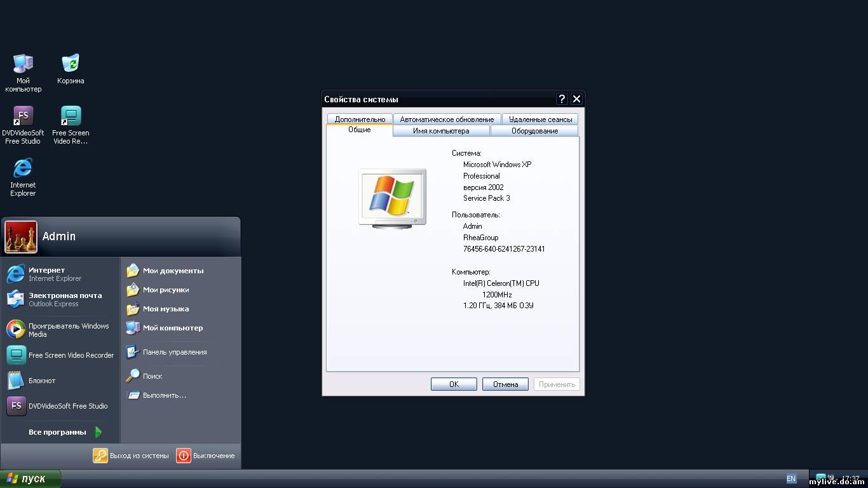Screen dimensions: 868x488
Task: Open the Оборудование tab
Action: (x=534, y=131)
